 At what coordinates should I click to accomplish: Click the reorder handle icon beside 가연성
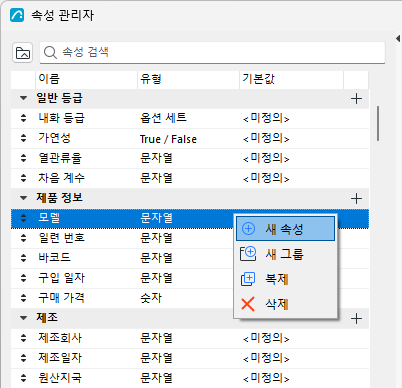23,138
